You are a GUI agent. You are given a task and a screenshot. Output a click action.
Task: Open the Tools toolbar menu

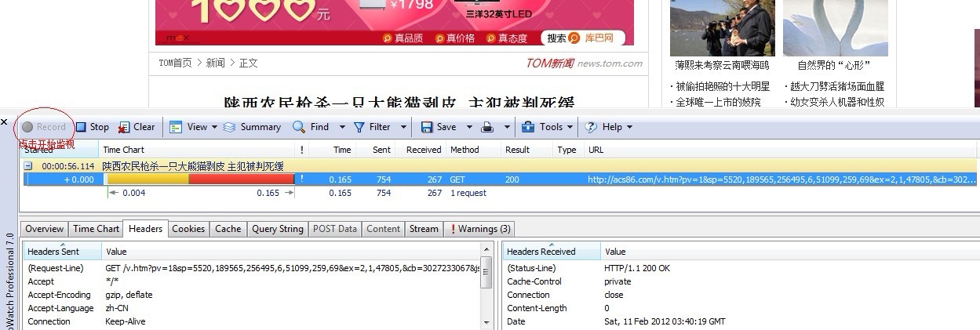tap(549, 127)
